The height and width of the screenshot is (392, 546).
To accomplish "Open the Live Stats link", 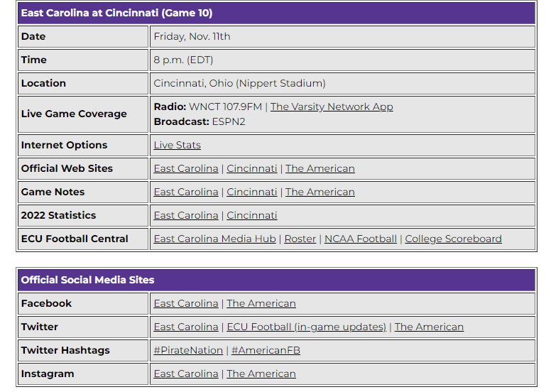I will click(178, 145).
